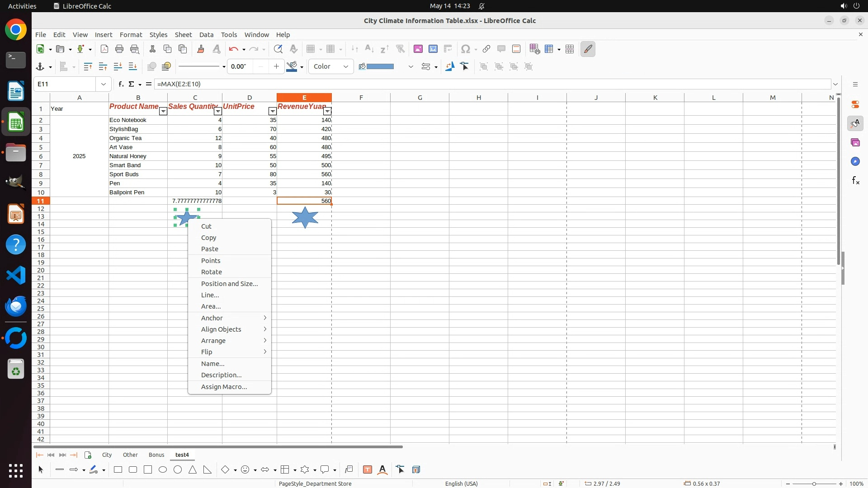
Task: Open the Format menu
Action: tap(131, 35)
